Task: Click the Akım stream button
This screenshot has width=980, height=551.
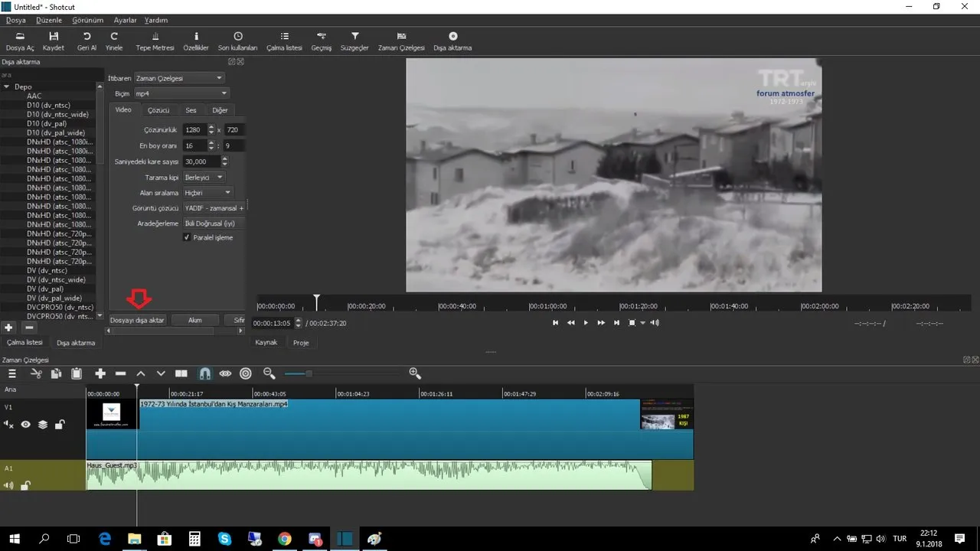Action: coord(195,320)
